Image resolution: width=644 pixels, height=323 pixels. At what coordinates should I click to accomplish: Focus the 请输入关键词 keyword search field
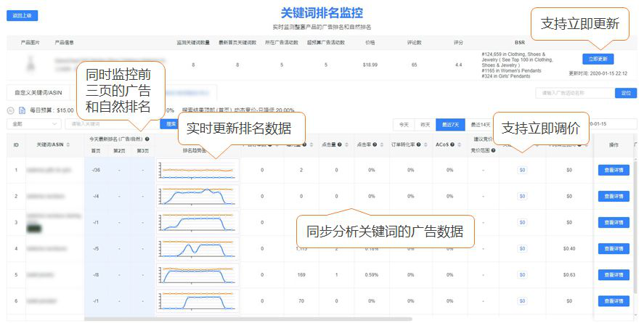pos(112,123)
